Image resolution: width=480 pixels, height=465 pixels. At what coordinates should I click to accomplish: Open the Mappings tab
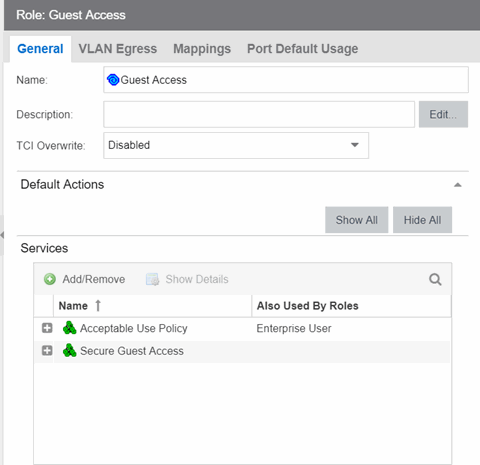tap(202, 49)
